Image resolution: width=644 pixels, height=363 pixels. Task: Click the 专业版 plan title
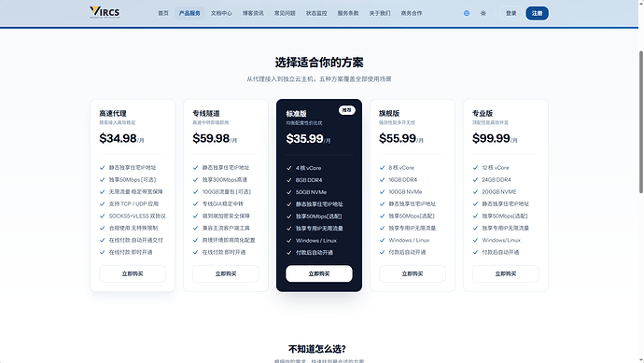point(483,113)
